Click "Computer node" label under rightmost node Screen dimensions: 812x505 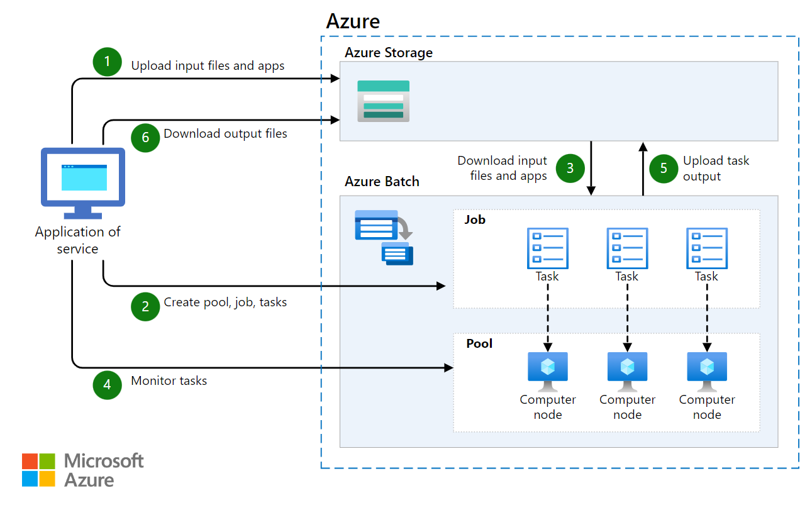(707, 407)
